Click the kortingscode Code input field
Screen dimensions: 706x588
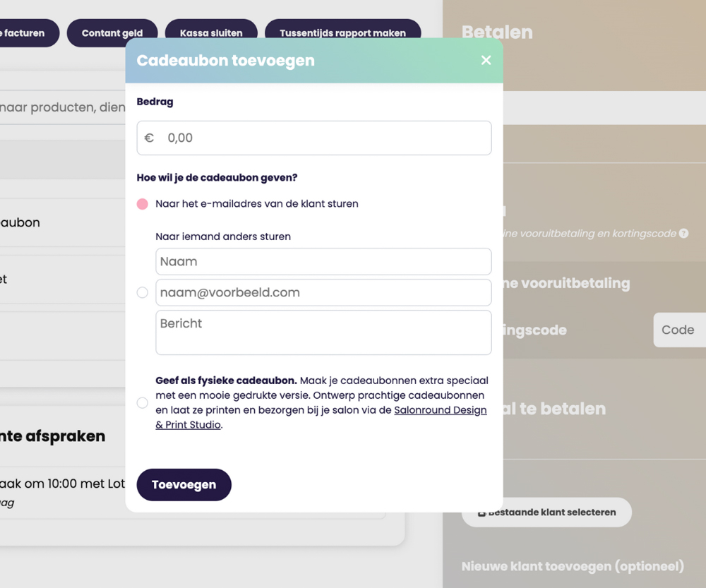pos(679,330)
